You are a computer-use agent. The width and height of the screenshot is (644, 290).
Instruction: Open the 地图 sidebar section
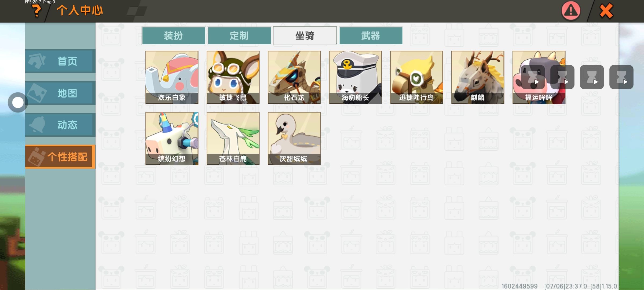(60, 93)
